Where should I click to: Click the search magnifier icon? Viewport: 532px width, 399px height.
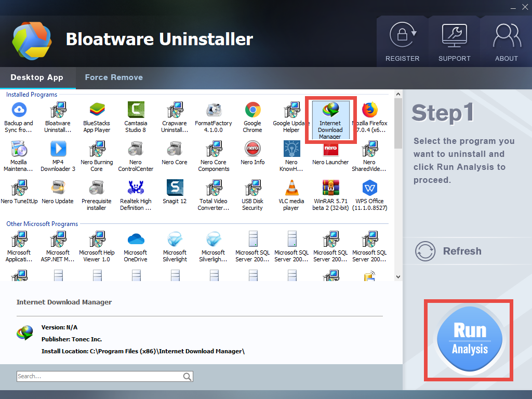(x=187, y=376)
